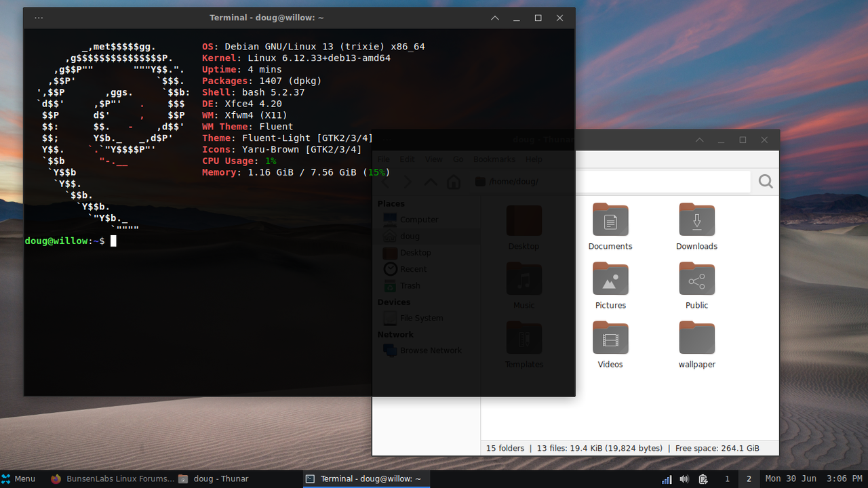Open the panel Menu button

pyautogui.click(x=19, y=479)
